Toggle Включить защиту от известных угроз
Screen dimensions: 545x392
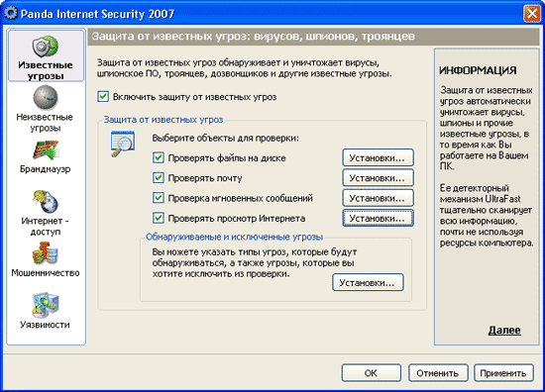tap(103, 97)
